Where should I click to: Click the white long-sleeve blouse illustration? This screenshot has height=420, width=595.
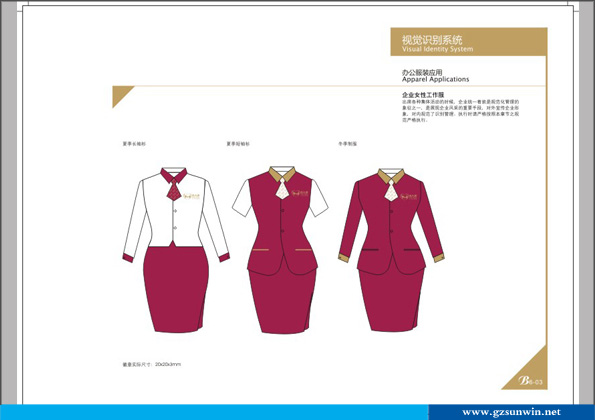(176, 214)
